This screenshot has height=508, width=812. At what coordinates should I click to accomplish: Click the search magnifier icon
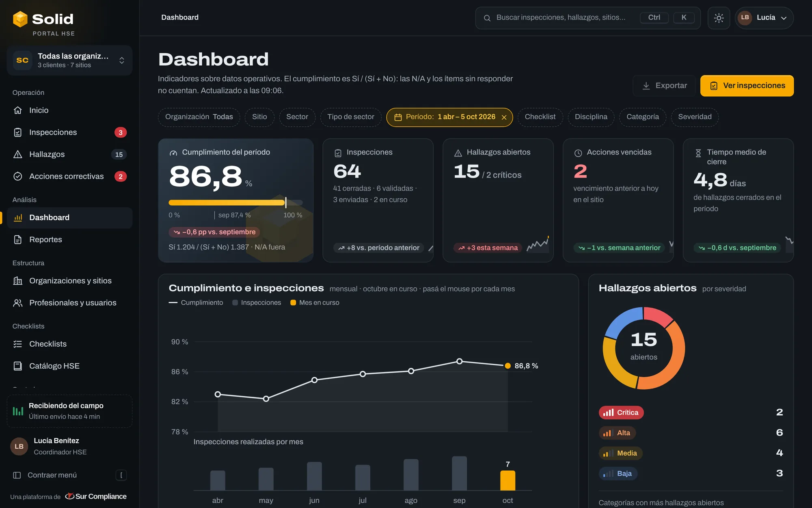click(487, 18)
